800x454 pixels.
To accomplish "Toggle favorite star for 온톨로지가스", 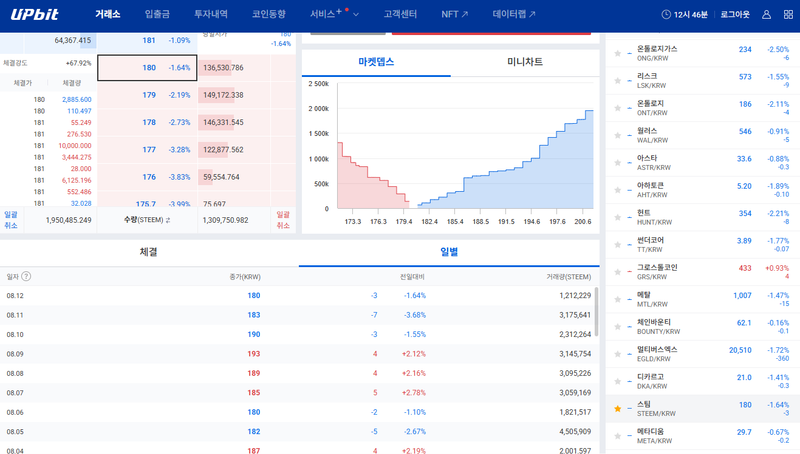I will 617,53.
